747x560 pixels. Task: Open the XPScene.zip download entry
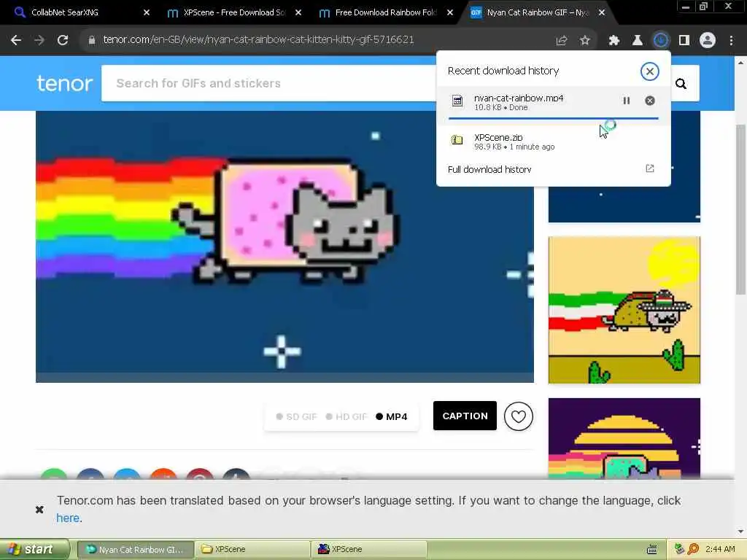point(553,141)
